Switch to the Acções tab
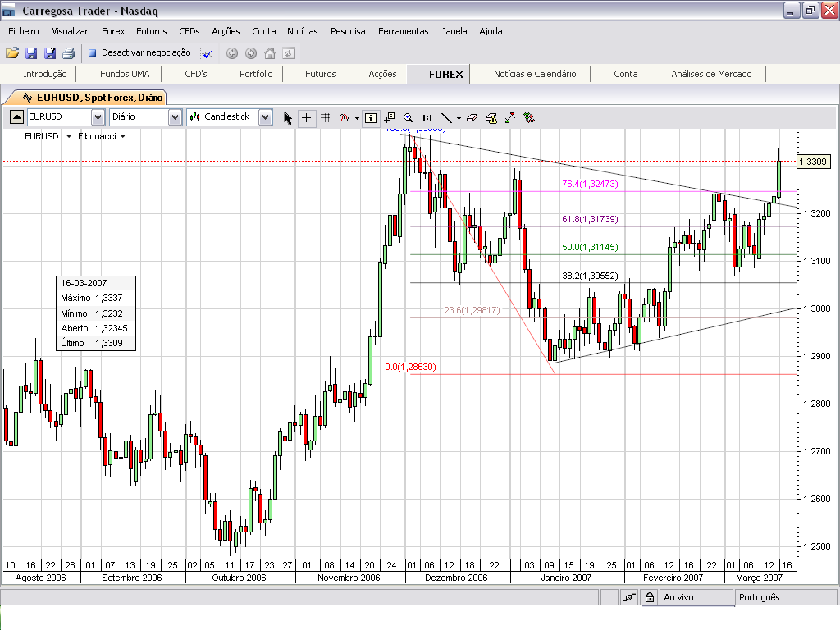Image resolution: width=840 pixels, height=630 pixels. [x=382, y=74]
